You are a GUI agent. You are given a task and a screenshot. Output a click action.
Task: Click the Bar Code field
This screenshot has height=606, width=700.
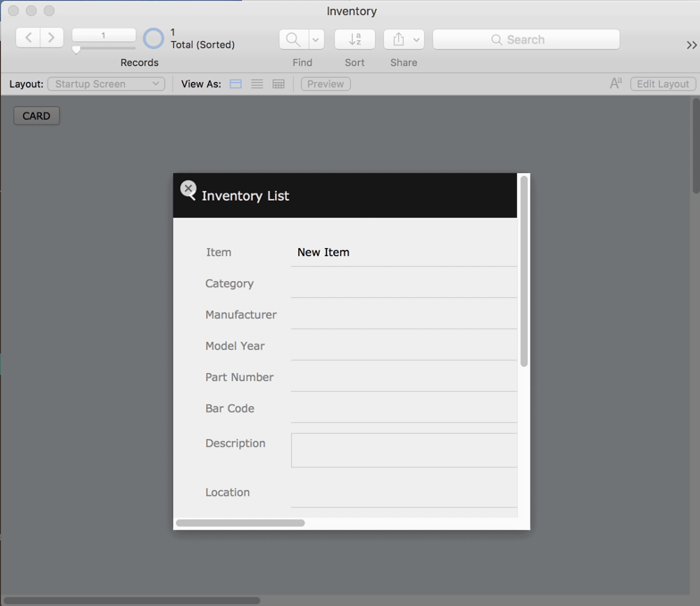click(x=404, y=409)
